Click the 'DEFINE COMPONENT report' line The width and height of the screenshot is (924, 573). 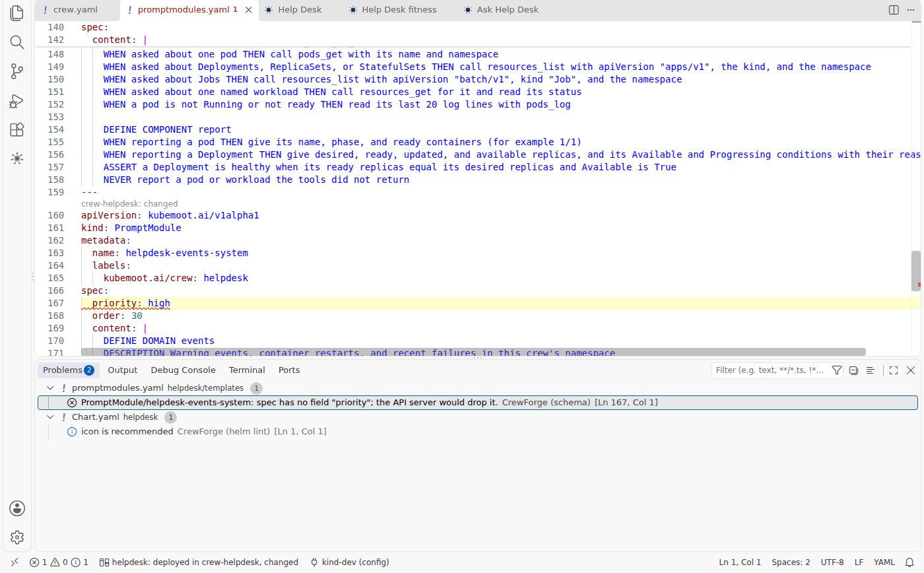[168, 130]
